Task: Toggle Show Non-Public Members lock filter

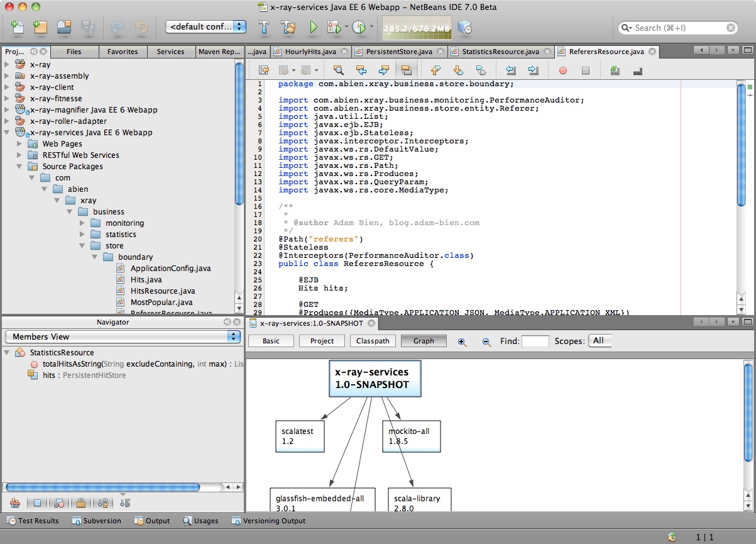Action: [x=81, y=502]
